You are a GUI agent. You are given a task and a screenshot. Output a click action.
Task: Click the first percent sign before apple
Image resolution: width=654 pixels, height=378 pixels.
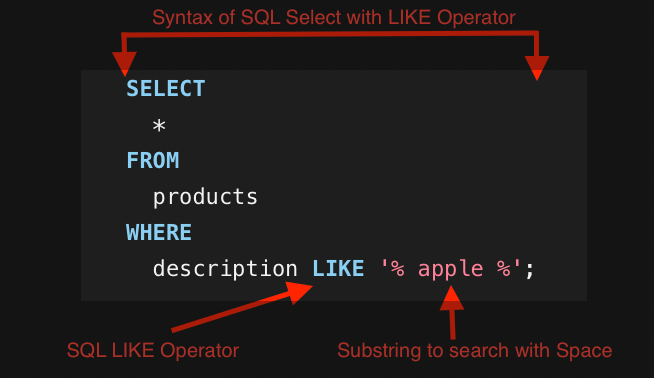398,268
